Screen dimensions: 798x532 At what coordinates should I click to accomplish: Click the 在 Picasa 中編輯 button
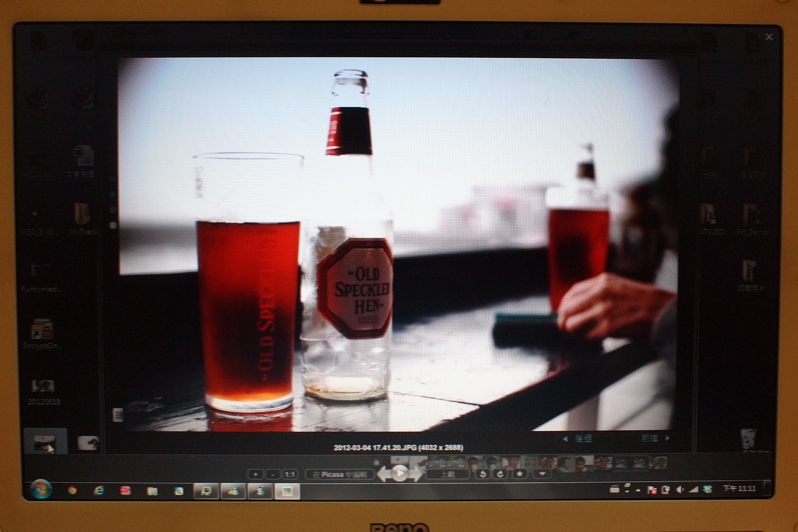[x=339, y=474]
